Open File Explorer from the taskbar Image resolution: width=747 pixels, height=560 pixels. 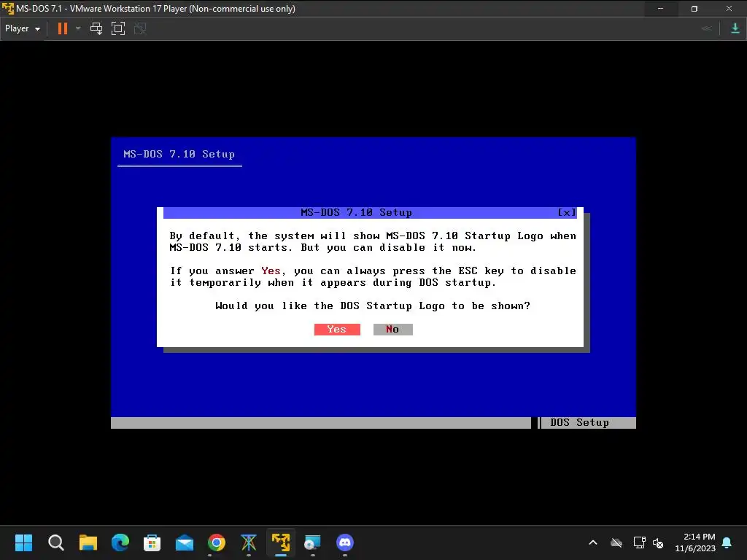[88, 542]
